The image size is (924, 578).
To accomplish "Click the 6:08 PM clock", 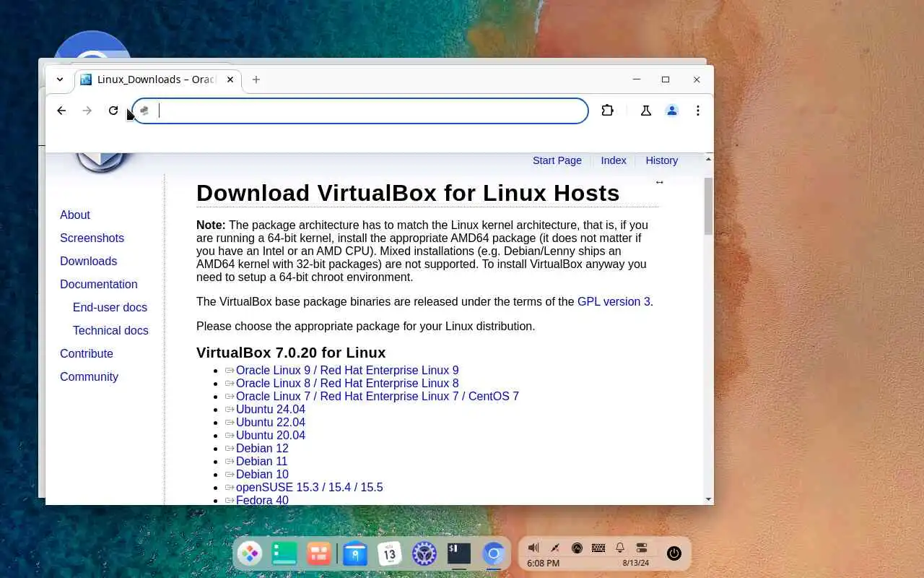I will 543,563.
